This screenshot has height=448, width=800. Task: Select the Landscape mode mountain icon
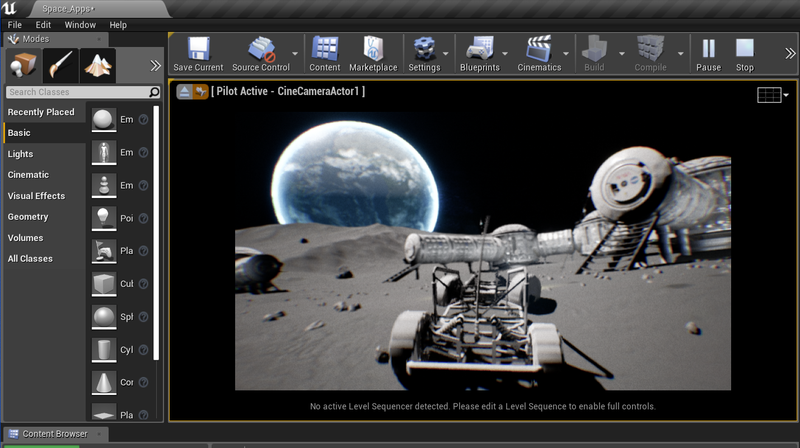point(97,65)
